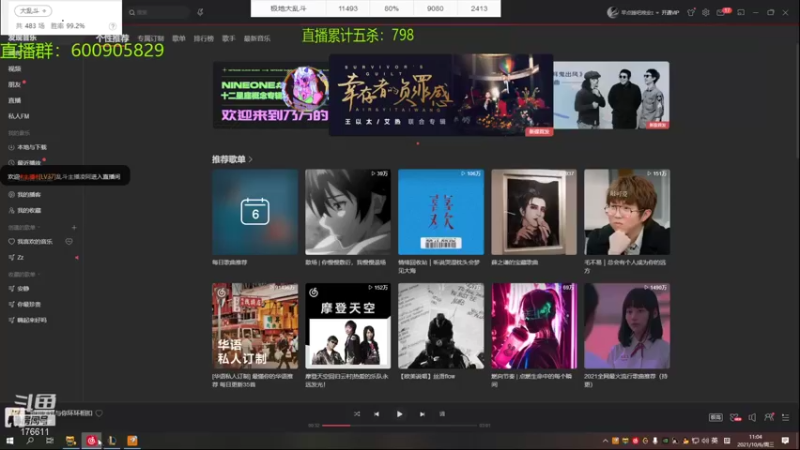Click the voice recognition microphone icon

coord(201,12)
